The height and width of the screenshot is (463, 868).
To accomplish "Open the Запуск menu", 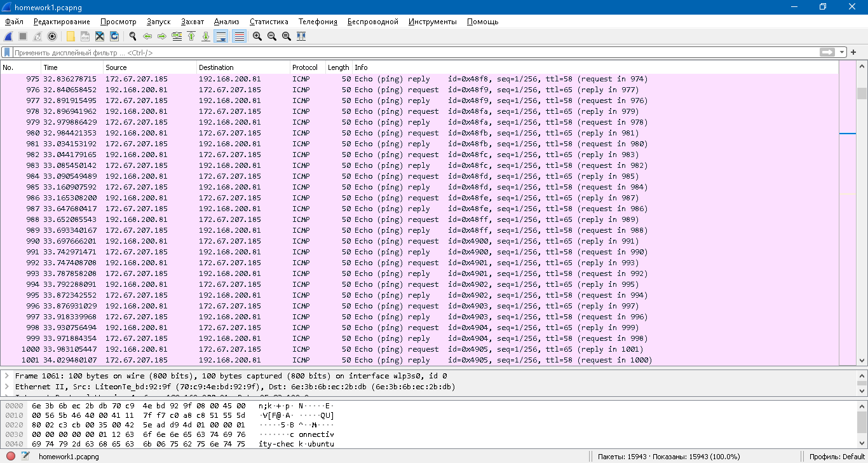I will (x=158, y=22).
